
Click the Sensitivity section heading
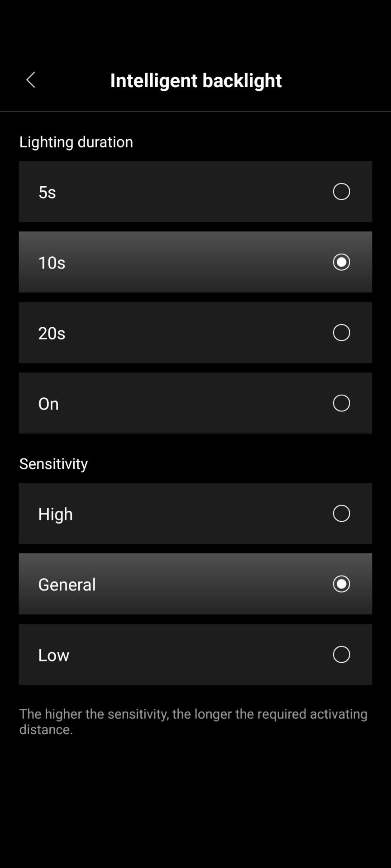[53, 464]
